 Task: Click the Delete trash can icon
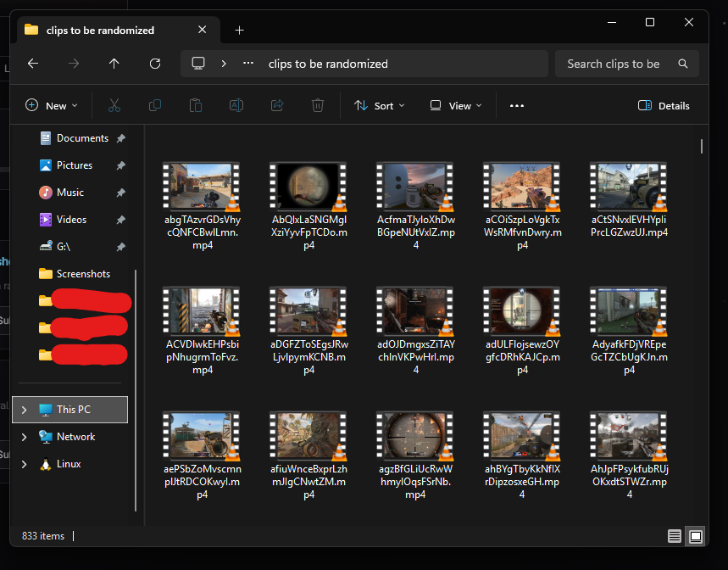(x=318, y=105)
